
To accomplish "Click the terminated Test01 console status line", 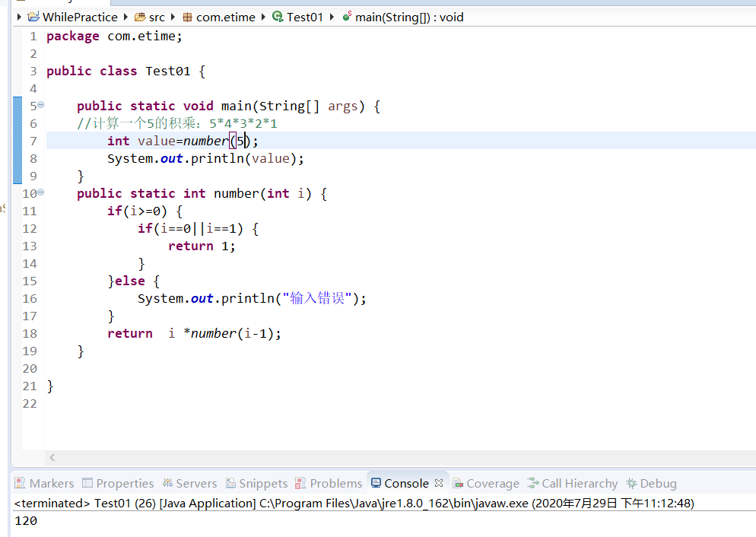I will tap(354, 504).
